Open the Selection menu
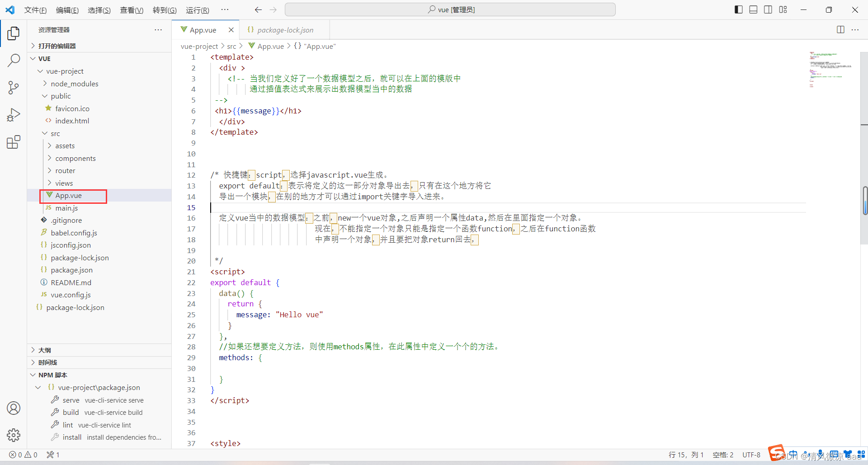868x465 pixels. point(99,10)
